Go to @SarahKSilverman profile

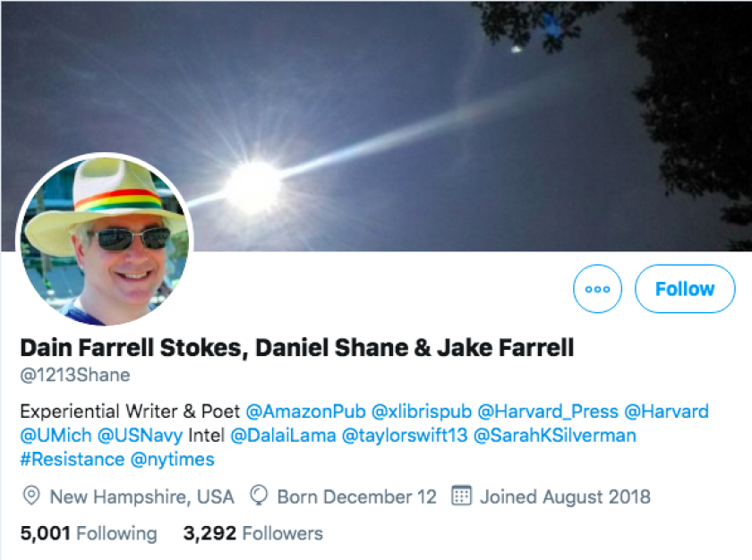555,436
